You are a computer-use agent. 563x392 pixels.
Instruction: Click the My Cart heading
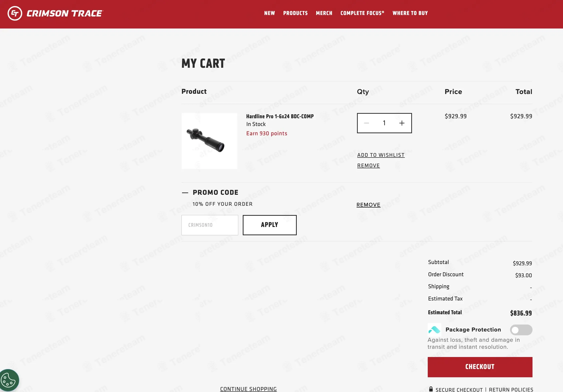[x=203, y=63]
